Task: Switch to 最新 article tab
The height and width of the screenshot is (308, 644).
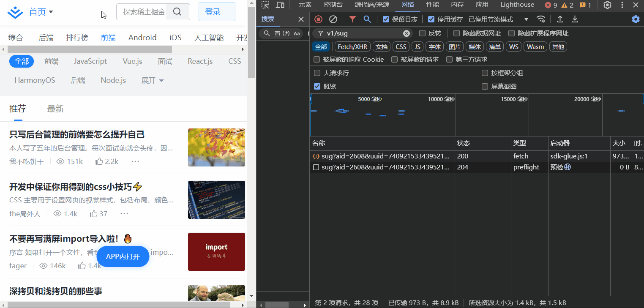Action: tap(55, 109)
